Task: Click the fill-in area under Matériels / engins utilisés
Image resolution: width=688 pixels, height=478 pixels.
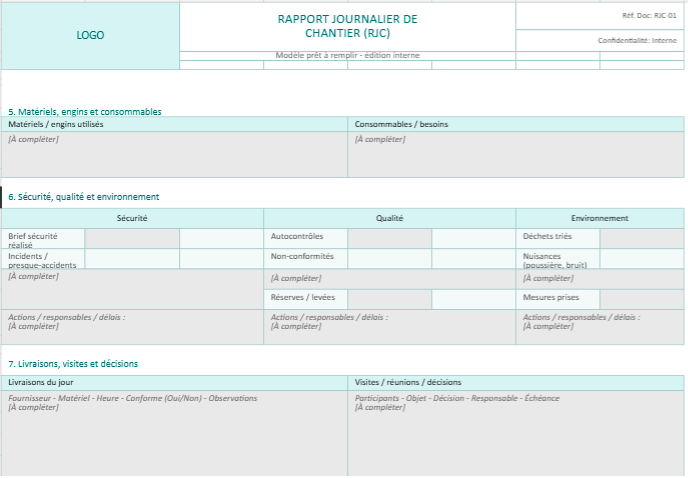Action: tap(175, 154)
